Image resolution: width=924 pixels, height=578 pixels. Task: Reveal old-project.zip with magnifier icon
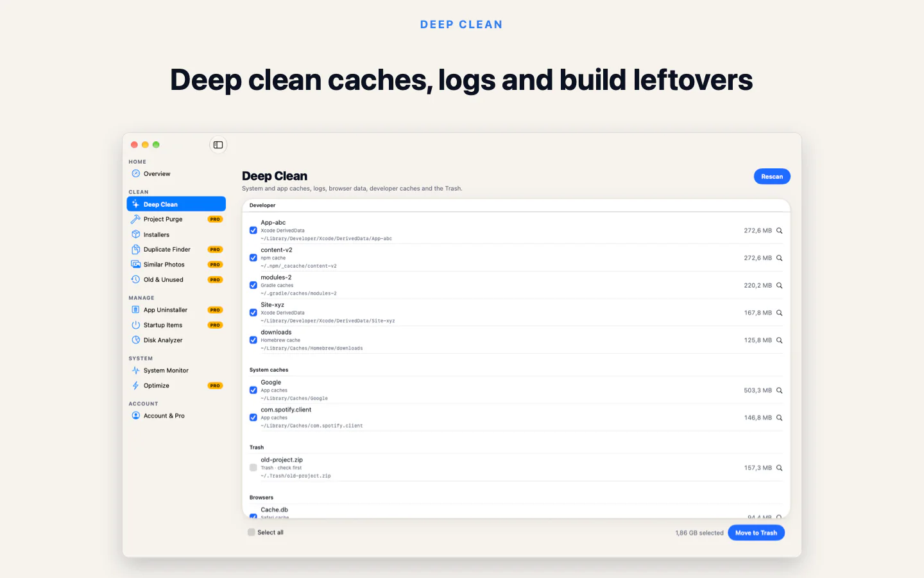click(x=780, y=468)
